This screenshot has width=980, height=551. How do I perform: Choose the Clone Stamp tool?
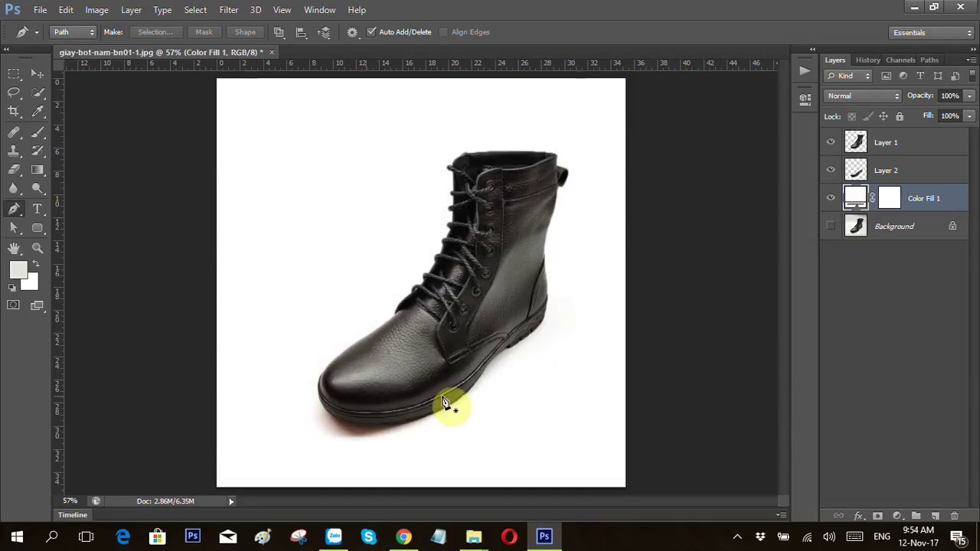(x=14, y=151)
